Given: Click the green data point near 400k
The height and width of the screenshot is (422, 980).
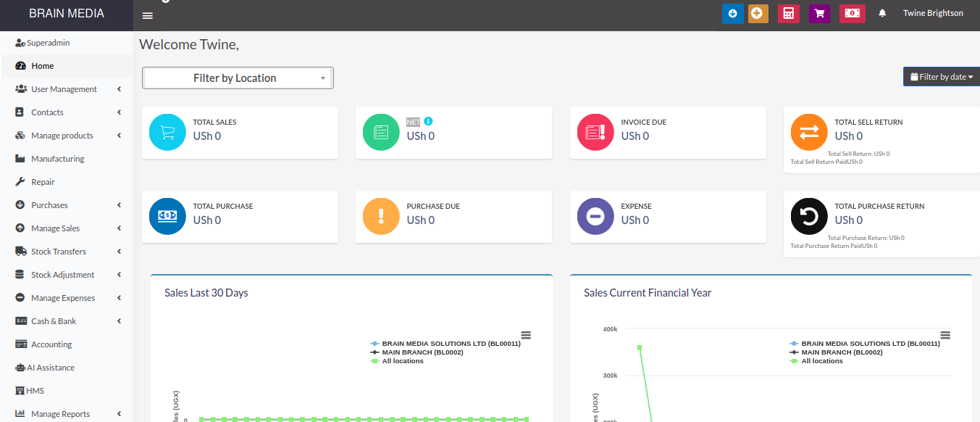Looking at the screenshot, I should tap(640, 347).
